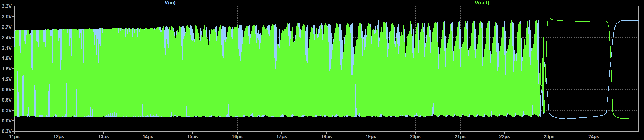Click the 23µs time axis label
Viewport: 644px width, 140px height.
point(549,137)
